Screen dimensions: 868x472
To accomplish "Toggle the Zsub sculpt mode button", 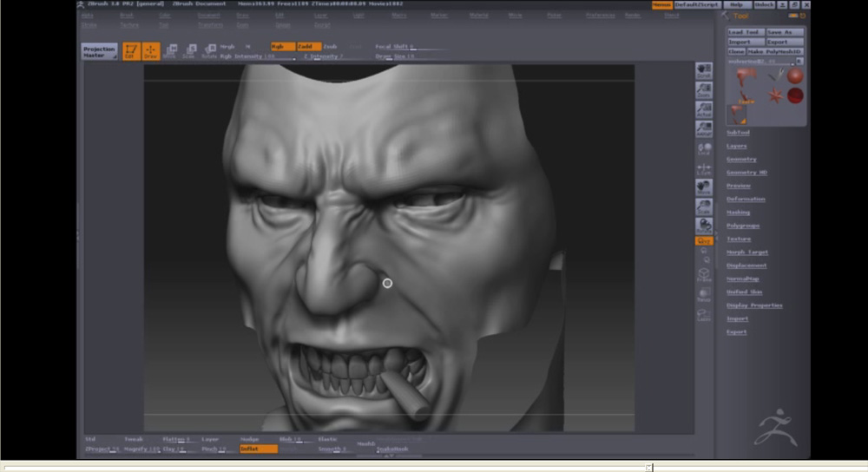I will [x=330, y=47].
